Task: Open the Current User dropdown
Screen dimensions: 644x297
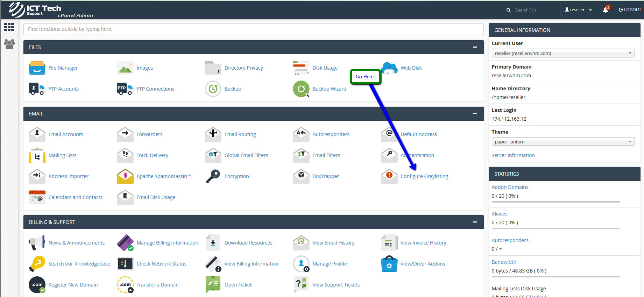Action: (x=563, y=53)
